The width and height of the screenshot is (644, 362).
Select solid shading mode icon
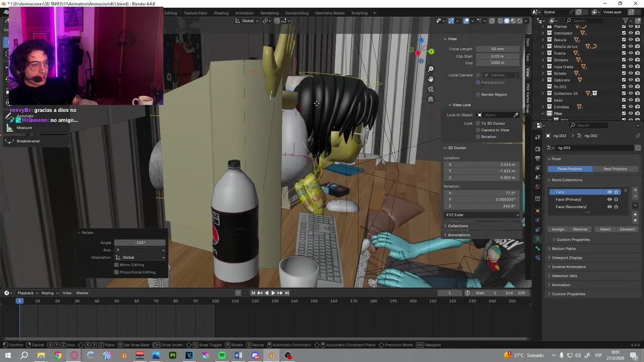507,21
